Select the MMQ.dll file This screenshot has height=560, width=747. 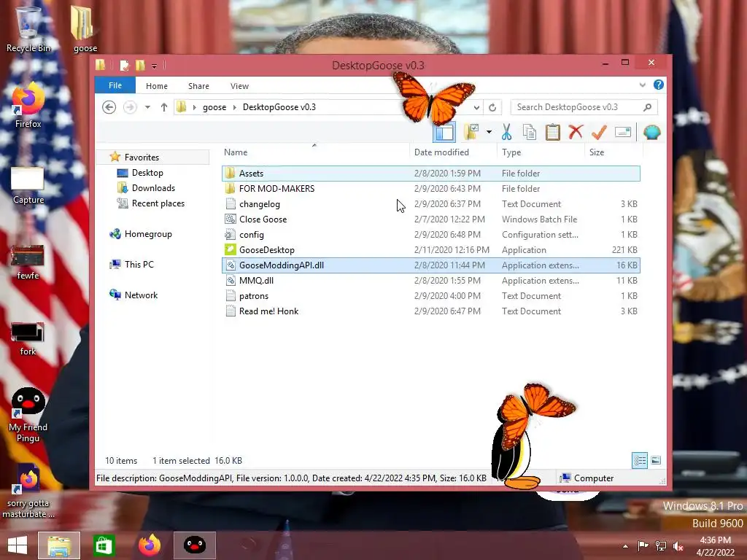click(430, 281)
